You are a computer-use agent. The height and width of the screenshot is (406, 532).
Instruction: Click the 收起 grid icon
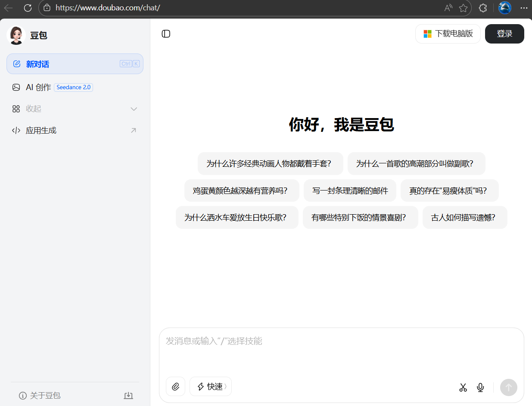(x=16, y=109)
